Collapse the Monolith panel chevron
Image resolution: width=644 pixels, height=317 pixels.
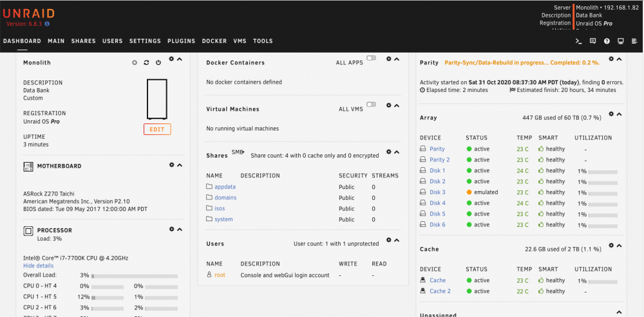pos(180,59)
